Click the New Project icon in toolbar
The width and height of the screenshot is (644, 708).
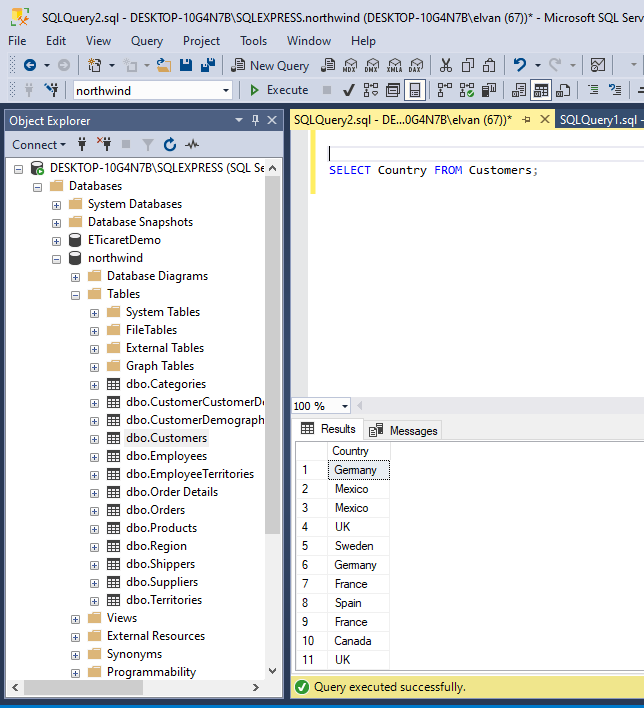click(94, 65)
